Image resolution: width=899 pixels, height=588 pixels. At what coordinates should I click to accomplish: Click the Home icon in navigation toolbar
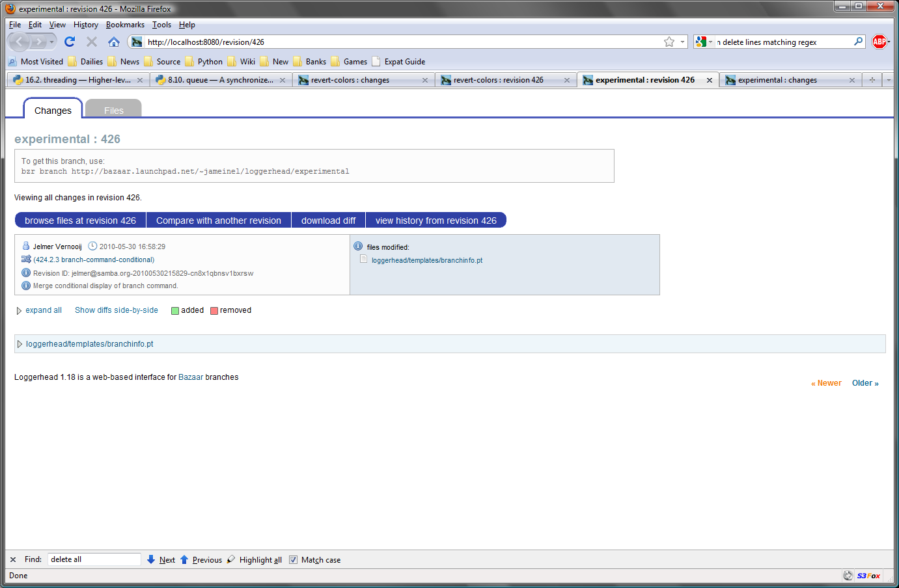pos(114,42)
